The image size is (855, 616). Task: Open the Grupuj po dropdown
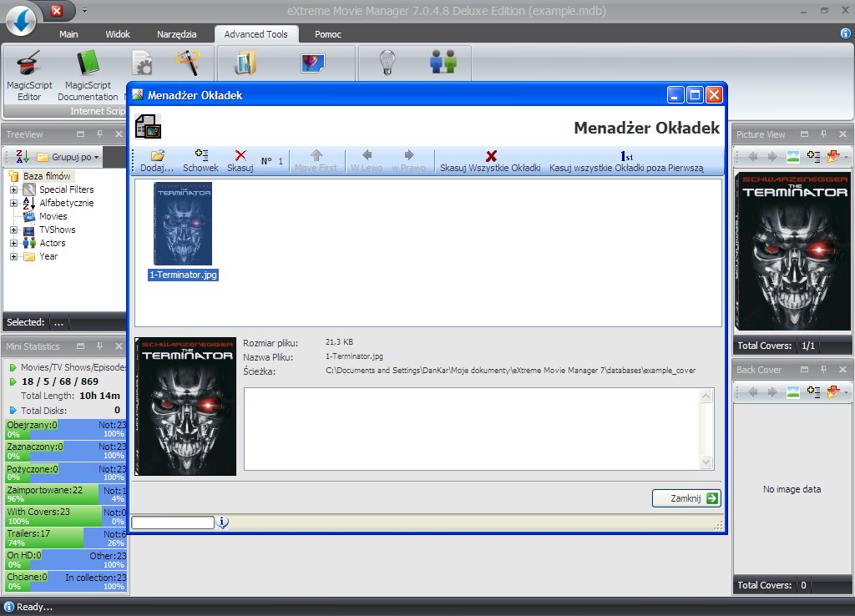pos(68,157)
